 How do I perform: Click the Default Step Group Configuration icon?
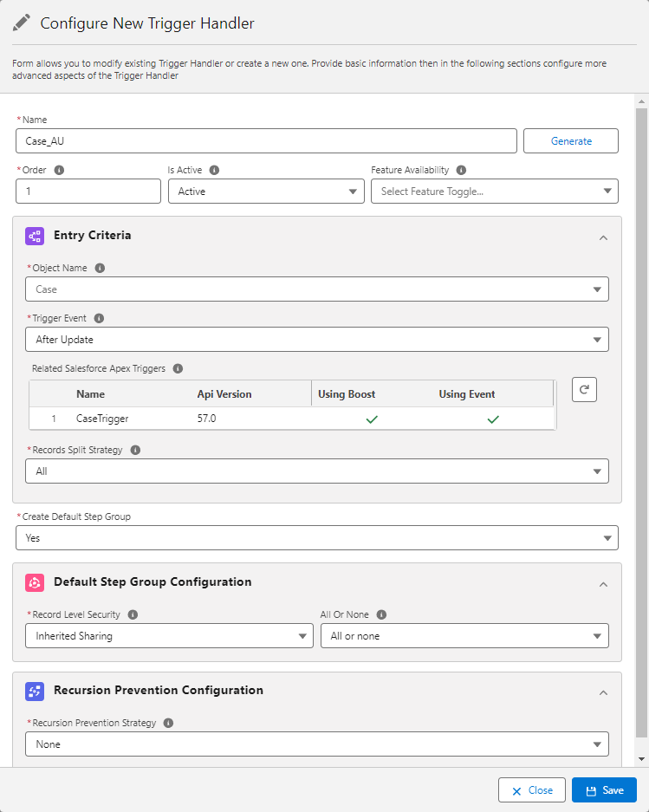[34, 582]
